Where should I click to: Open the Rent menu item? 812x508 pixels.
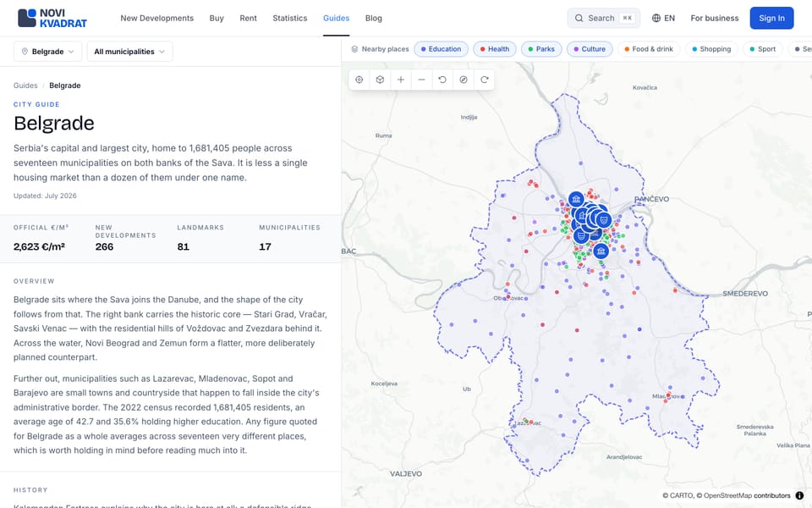[x=248, y=18]
